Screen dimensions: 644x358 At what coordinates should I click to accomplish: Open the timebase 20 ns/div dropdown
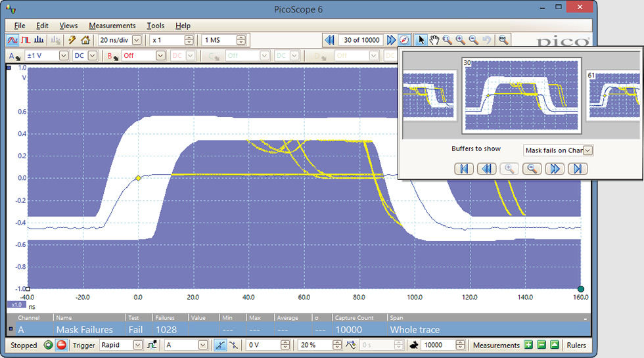137,40
